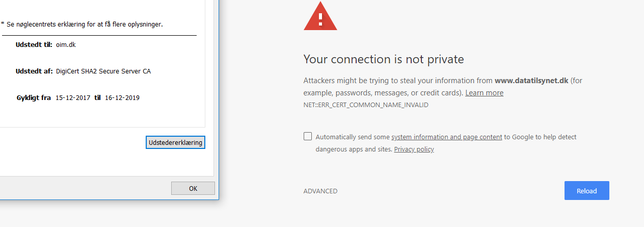Click the NET::ERR_CERT_COMMON_NAME_INVALID error code
This screenshot has width=644, height=227.
pos(366,105)
